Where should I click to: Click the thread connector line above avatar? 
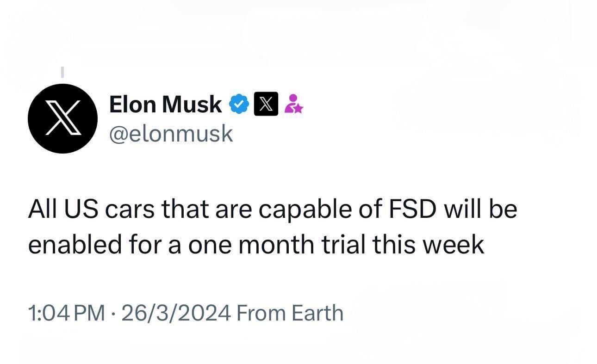pyautogui.click(x=62, y=72)
